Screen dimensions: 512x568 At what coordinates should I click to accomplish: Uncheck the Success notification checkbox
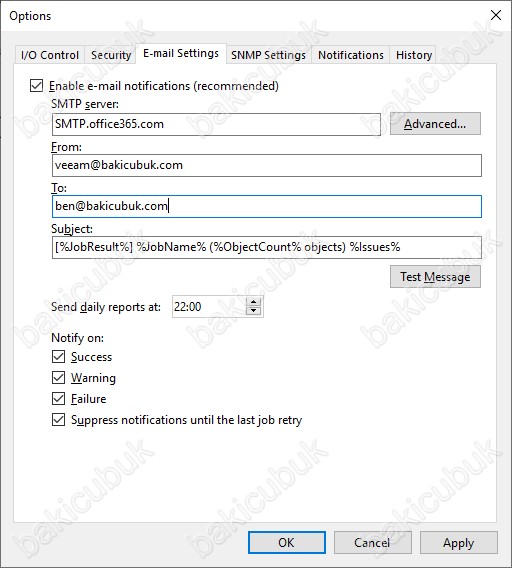coord(58,357)
